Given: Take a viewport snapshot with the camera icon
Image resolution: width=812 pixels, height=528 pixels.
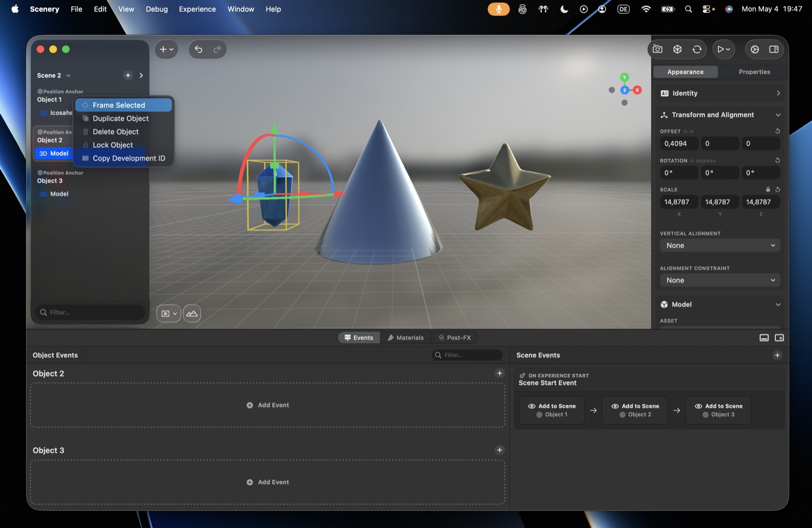Looking at the screenshot, I should (658, 49).
